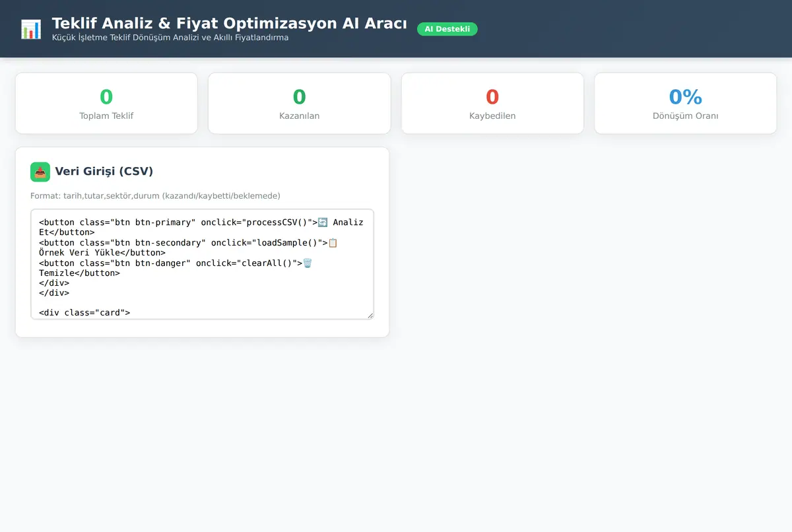792x532 pixels.
Task: Click the Küçük İşletme Teklif Dönüşüm subtitle
Action: pyautogui.click(x=170, y=38)
